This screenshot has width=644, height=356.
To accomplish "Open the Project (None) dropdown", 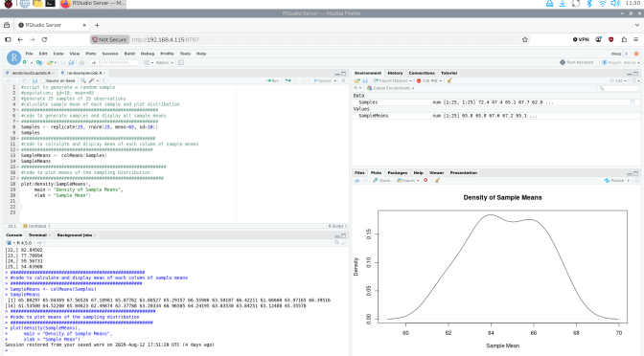I will [x=621, y=62].
